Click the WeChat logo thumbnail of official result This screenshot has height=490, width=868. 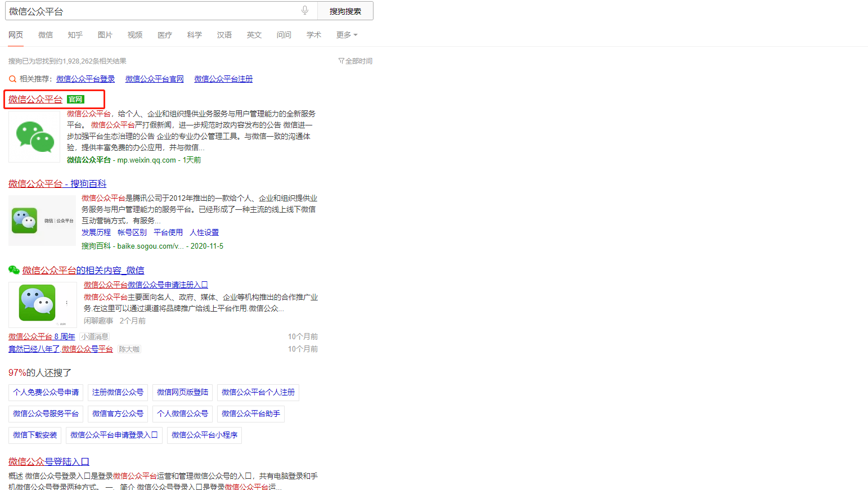pyautogui.click(x=34, y=137)
